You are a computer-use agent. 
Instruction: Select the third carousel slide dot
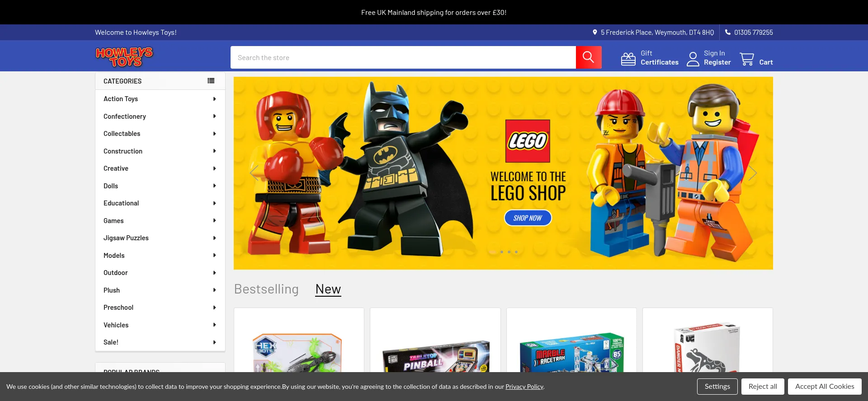509,252
